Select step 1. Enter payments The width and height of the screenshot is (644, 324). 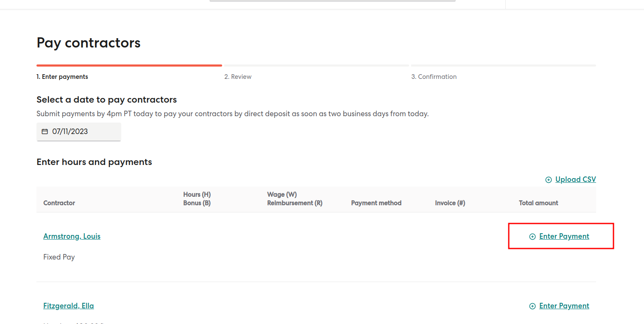[x=62, y=77]
